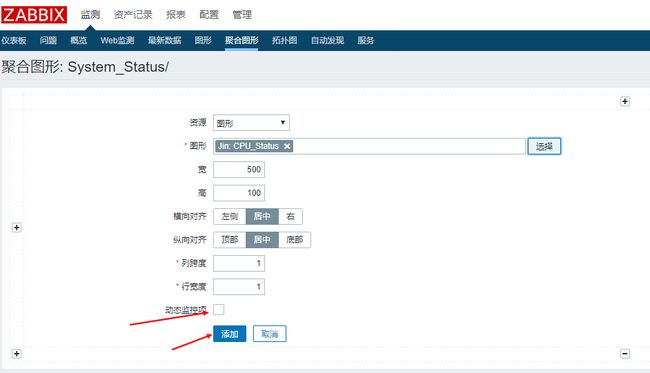The width and height of the screenshot is (650, 373).
Task: Open the 配置 menu
Action: (209, 15)
